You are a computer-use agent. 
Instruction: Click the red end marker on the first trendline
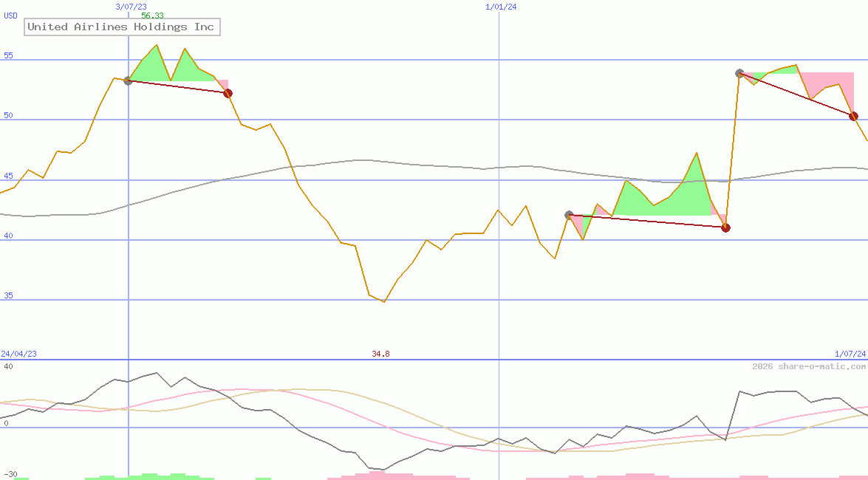[228, 93]
